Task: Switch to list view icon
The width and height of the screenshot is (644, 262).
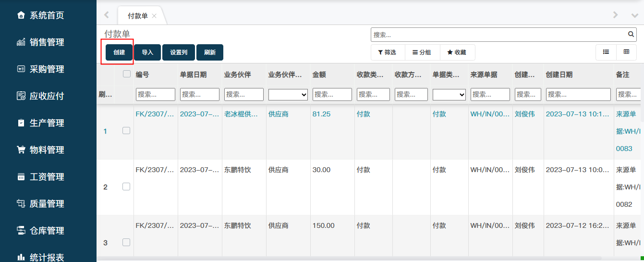Action: [x=606, y=52]
